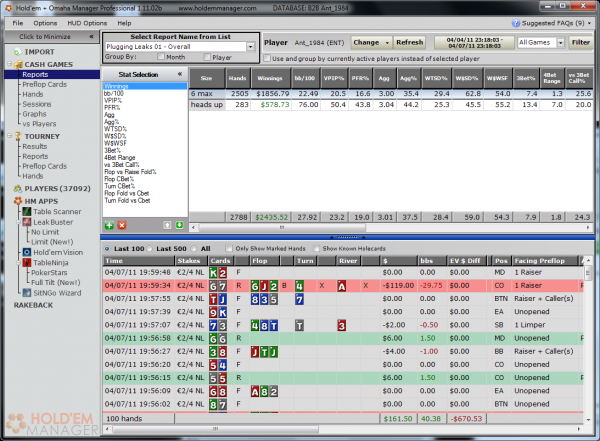This screenshot has width=600, height=441.
Task: Toggle Group By Month checkbox
Action: [x=161, y=57]
